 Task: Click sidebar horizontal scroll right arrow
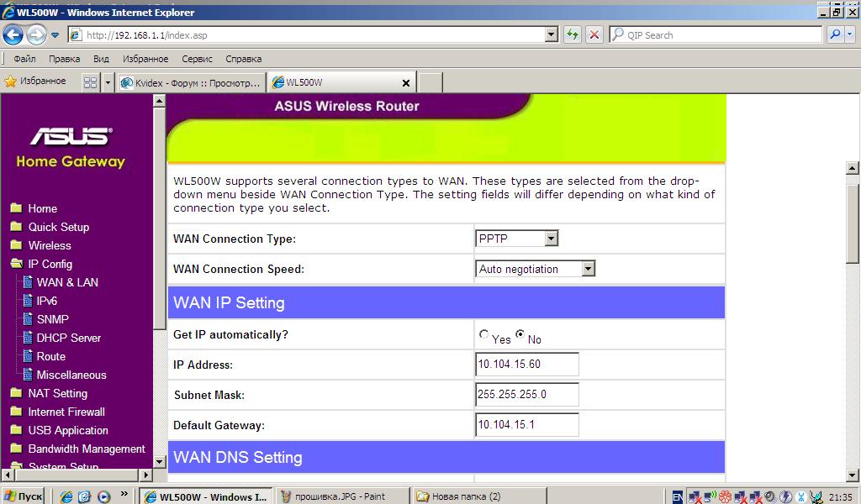146,475
